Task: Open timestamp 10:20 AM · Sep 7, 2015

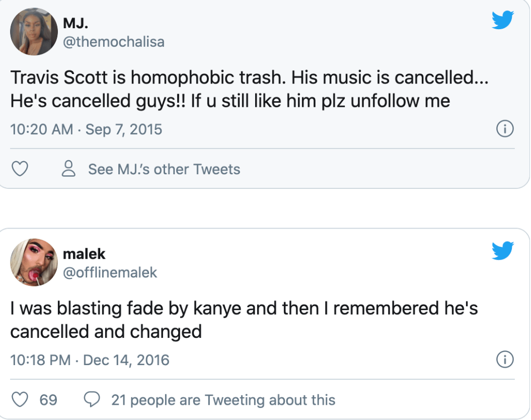Action: [86, 129]
